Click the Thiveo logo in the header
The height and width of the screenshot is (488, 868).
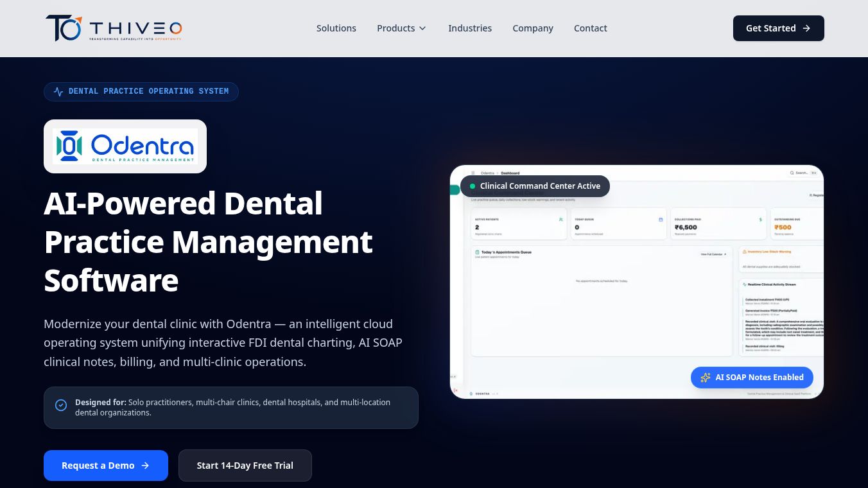pyautogui.click(x=114, y=28)
